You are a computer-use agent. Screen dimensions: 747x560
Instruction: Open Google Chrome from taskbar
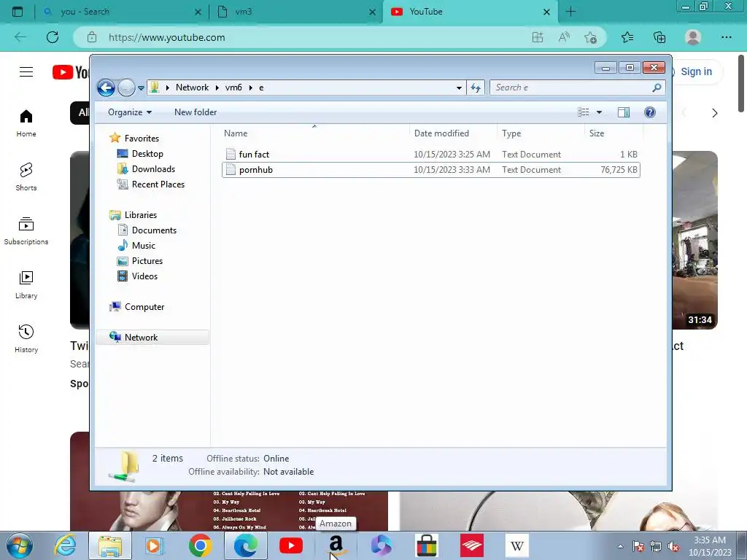coord(200,545)
